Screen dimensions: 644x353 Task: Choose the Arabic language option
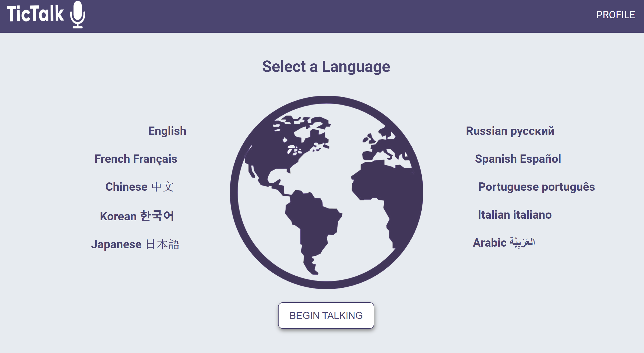[x=504, y=243]
